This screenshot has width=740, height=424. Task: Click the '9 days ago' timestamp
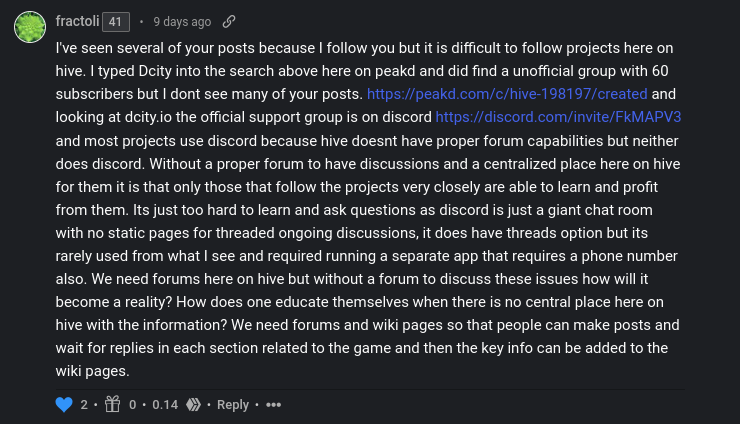click(x=182, y=22)
